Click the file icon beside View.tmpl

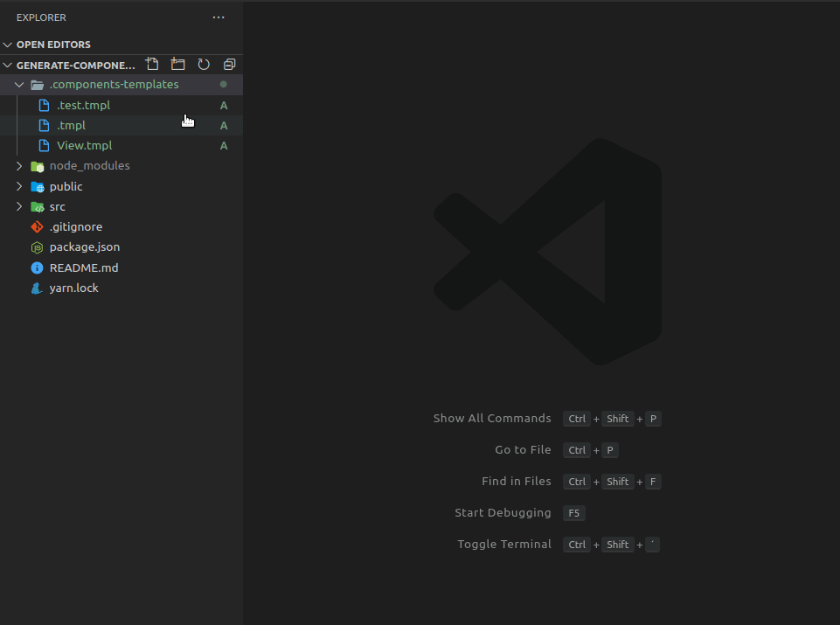(45, 146)
